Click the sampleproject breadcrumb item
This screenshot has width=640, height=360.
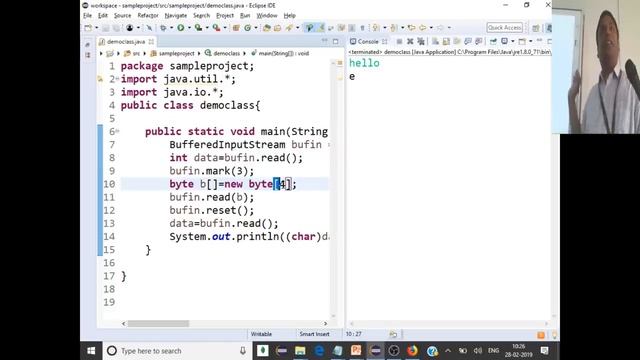click(173, 53)
